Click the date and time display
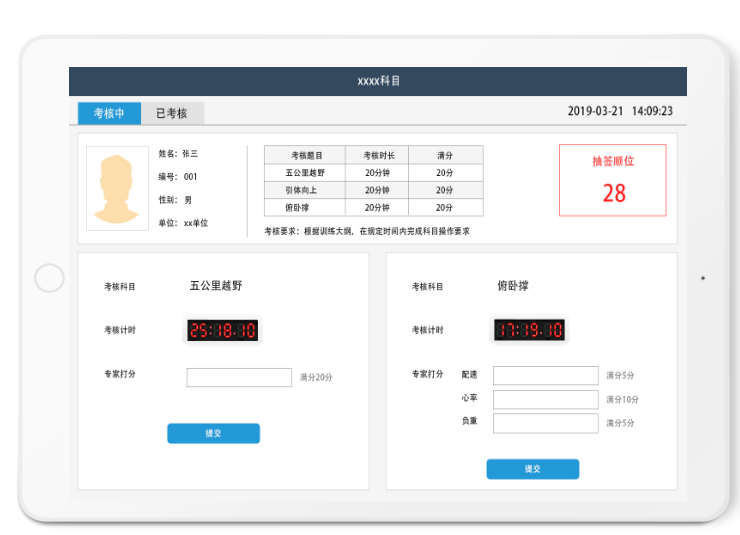 (619, 112)
